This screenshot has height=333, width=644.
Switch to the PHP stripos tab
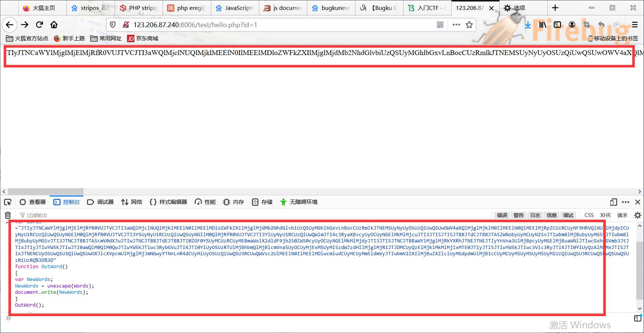coord(139,8)
